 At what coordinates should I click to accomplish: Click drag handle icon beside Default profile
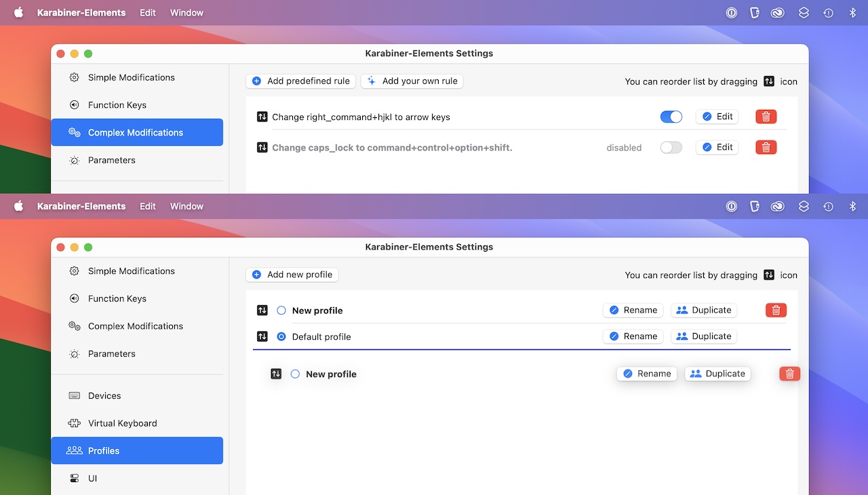click(x=262, y=336)
